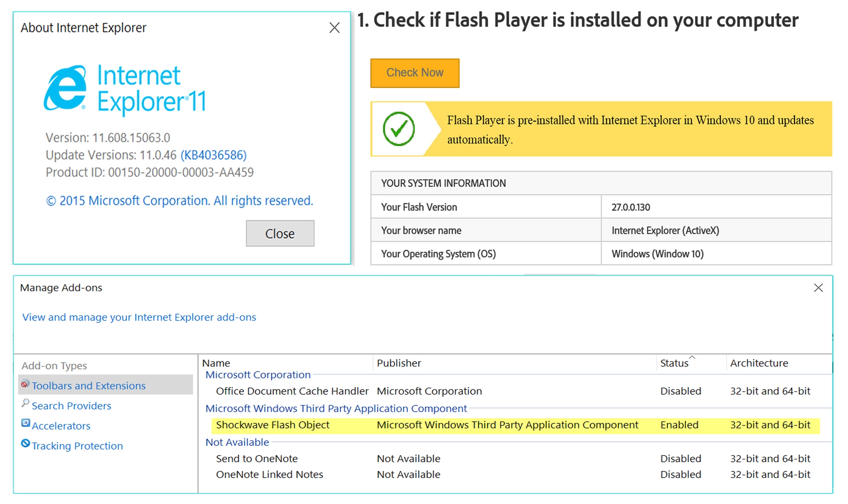Image resolution: width=848 pixels, height=504 pixels.
Task: Sort list by Name column header
Action: point(216,363)
